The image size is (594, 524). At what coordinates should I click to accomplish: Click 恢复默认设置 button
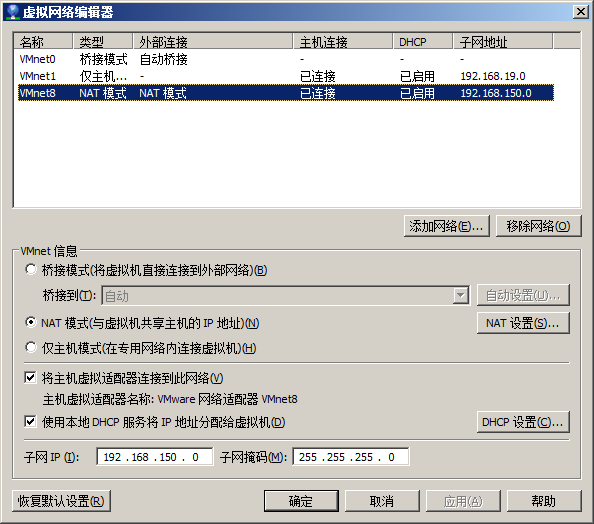(61, 501)
